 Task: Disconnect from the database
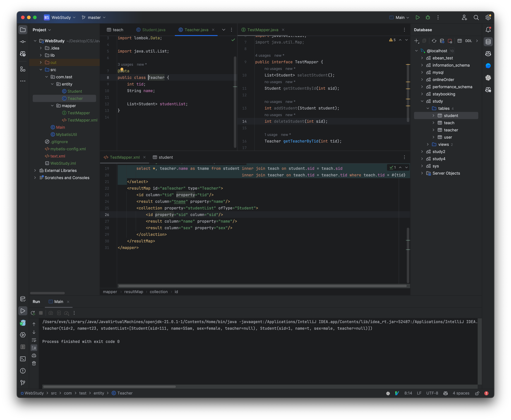pyautogui.click(x=450, y=41)
